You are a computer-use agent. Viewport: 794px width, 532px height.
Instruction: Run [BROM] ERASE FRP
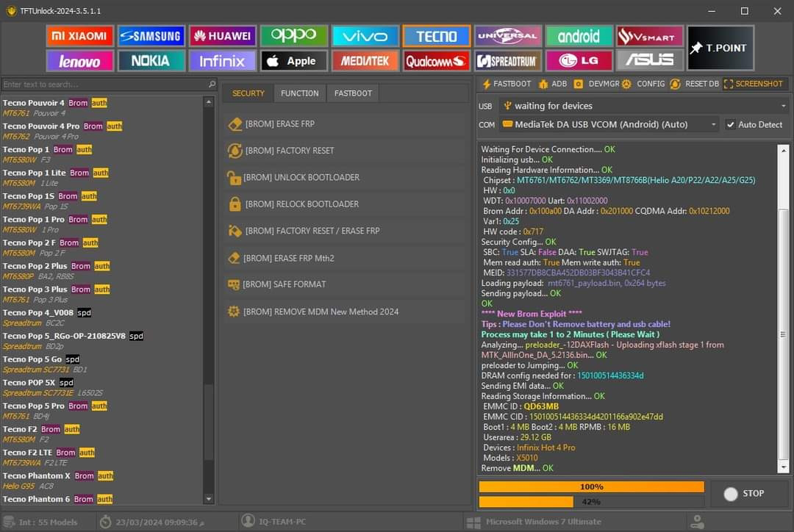pyautogui.click(x=346, y=124)
